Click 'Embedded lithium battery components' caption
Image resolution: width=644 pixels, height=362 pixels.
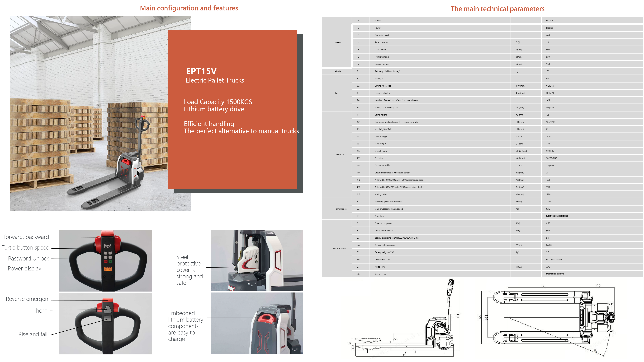coord(185,326)
